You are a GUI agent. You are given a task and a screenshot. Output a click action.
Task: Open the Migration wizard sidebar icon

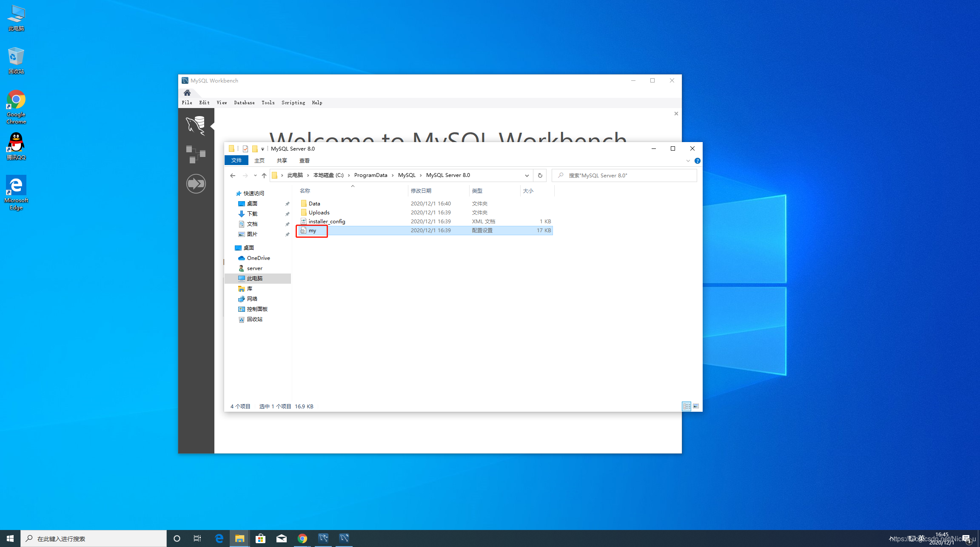[196, 183]
